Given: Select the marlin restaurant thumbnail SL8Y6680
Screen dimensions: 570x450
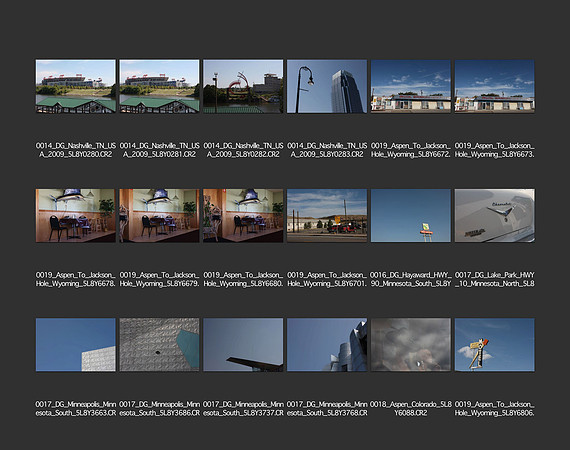Looking at the screenshot, I should pyautogui.click(x=243, y=216).
